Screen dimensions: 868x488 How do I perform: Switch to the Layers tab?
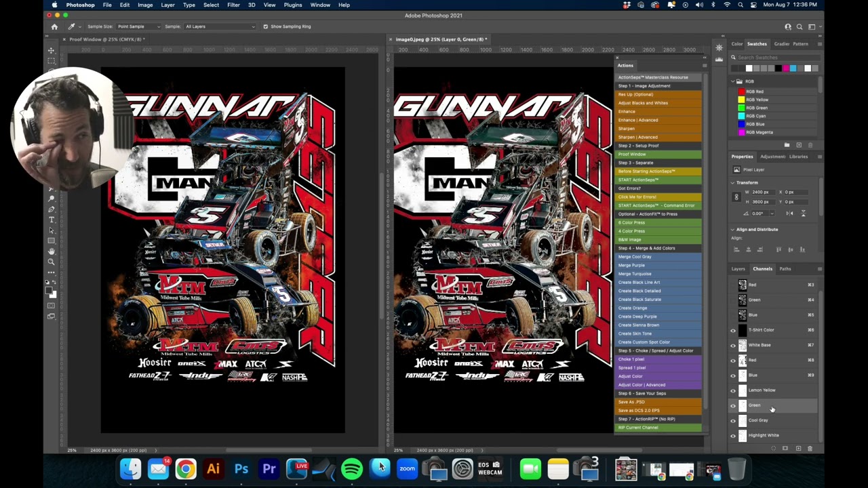[738, 269]
